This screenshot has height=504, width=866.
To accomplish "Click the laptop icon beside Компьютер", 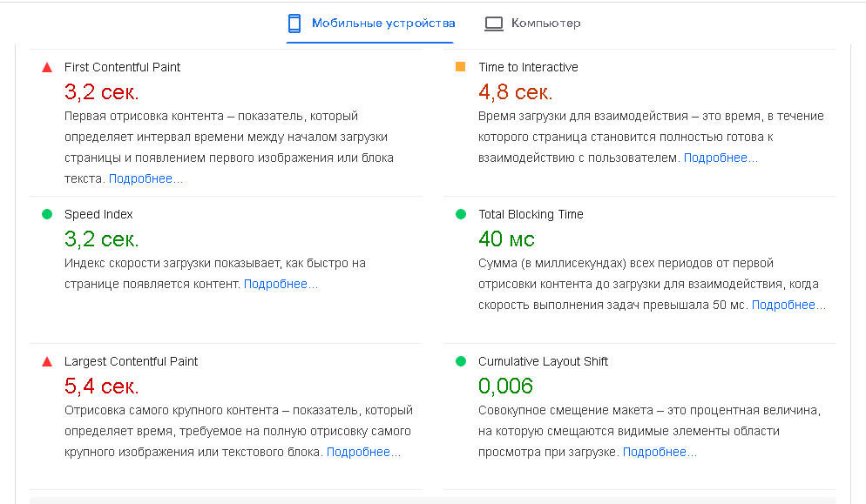I will coord(494,24).
